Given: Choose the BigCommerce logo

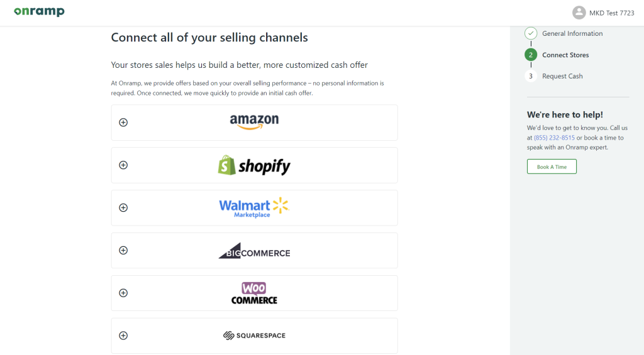Looking at the screenshot, I should click(x=254, y=251).
